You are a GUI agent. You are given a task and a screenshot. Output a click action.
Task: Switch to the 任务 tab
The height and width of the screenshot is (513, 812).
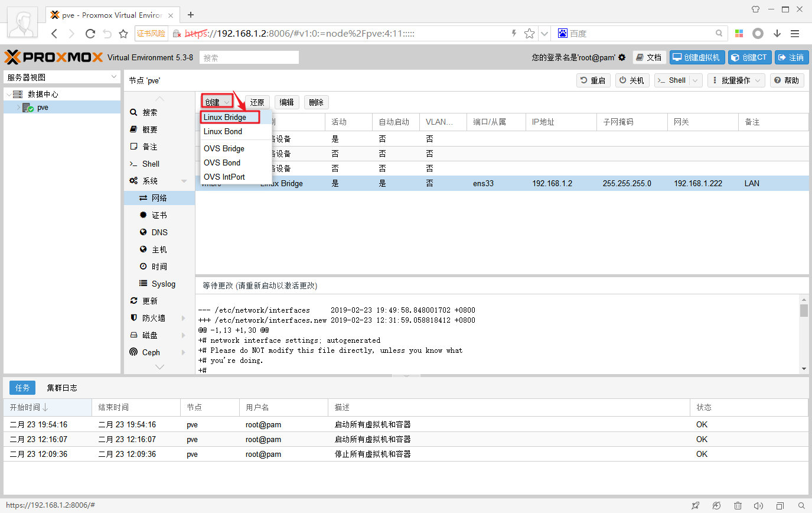(x=22, y=388)
